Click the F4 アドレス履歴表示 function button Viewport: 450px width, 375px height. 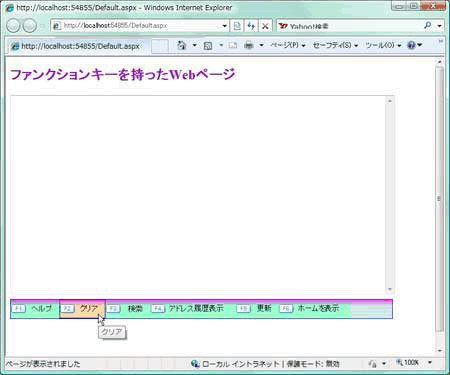(187, 309)
